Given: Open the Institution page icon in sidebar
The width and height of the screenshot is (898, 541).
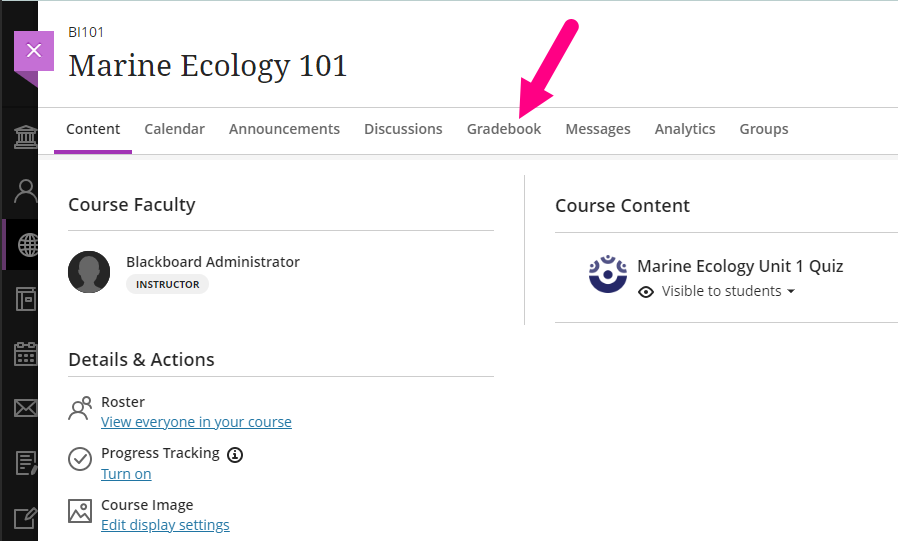Looking at the screenshot, I should (x=25, y=137).
